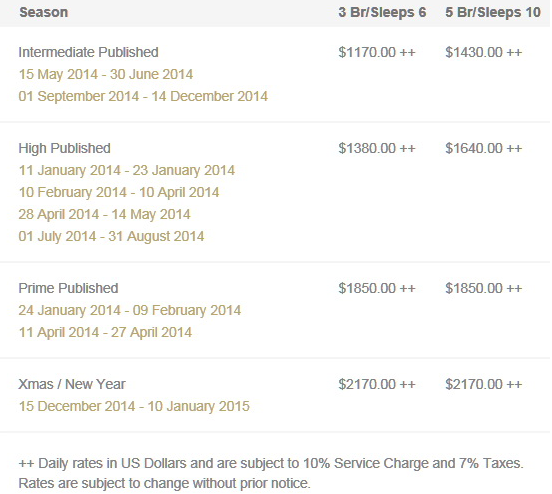Click the 01 September 2014 - 14 December 2014 dates
The width and height of the screenshot is (552, 494).
[x=143, y=96]
